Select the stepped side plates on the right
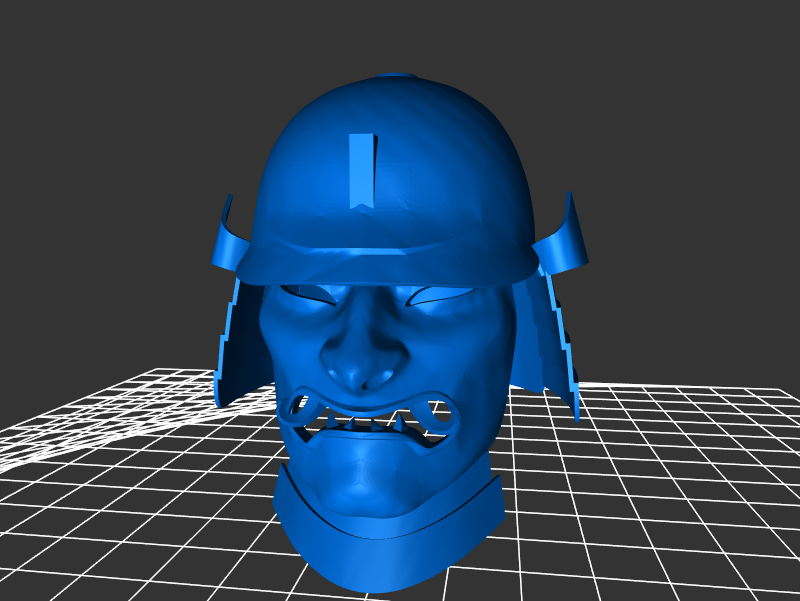 coord(560,340)
